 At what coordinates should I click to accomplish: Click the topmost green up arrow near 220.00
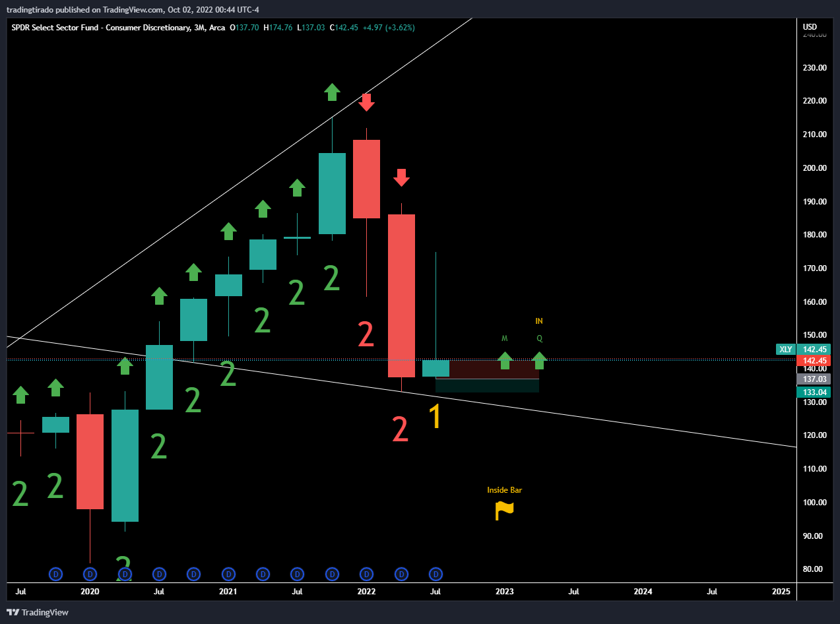332,92
